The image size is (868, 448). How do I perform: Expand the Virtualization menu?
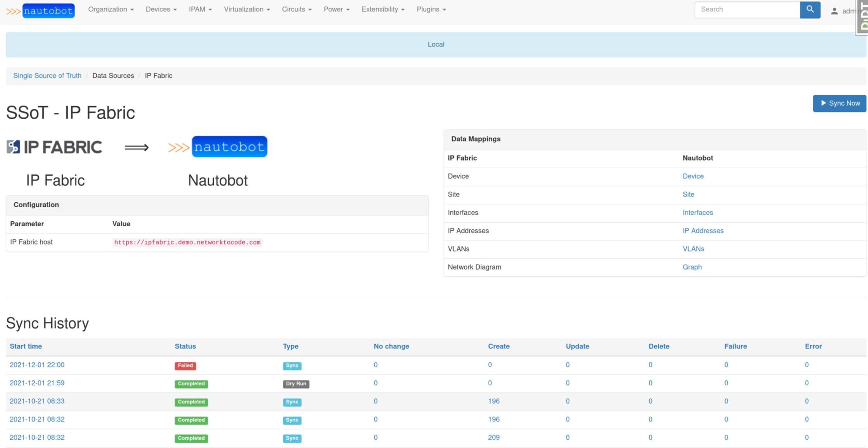pyautogui.click(x=247, y=9)
